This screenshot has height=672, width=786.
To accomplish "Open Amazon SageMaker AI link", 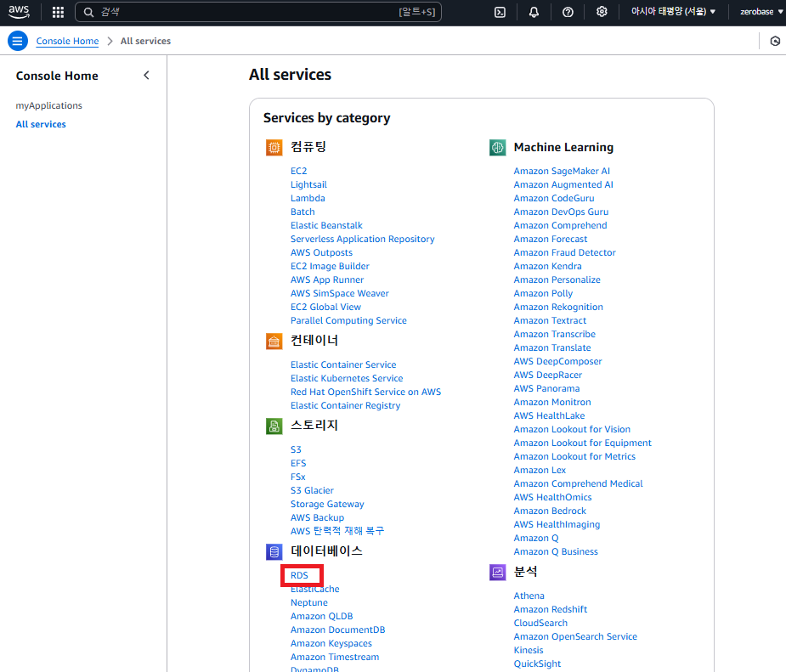I will (562, 171).
